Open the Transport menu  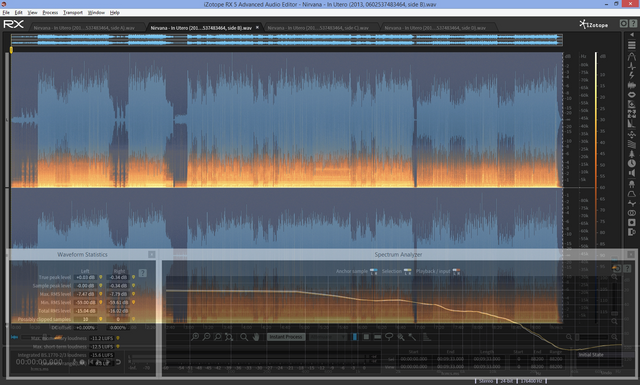[x=73, y=13]
